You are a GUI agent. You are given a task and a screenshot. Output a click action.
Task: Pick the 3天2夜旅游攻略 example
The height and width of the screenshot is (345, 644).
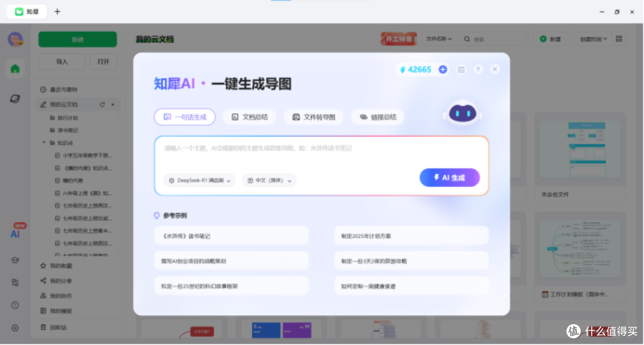411,261
